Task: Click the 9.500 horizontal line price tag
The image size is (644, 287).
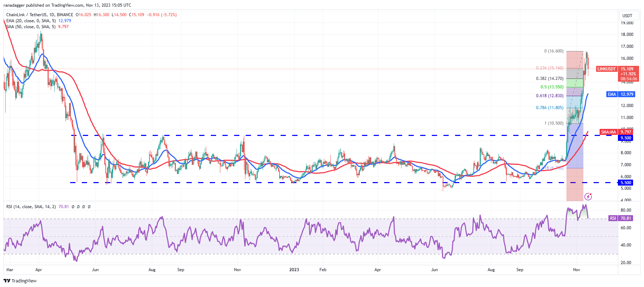Action: (x=626, y=138)
